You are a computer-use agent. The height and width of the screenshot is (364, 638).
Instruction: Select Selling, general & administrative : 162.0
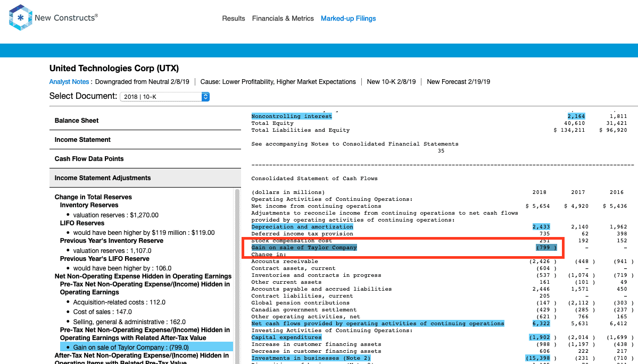pos(129,321)
